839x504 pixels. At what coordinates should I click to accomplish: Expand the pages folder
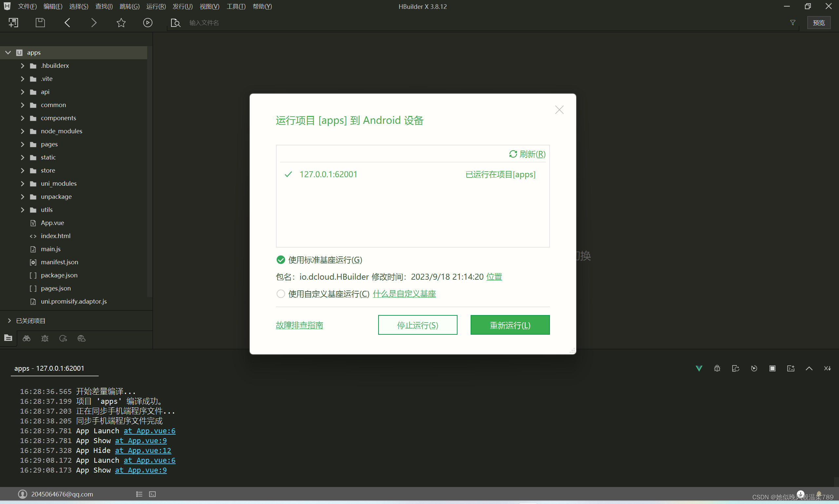(x=22, y=144)
